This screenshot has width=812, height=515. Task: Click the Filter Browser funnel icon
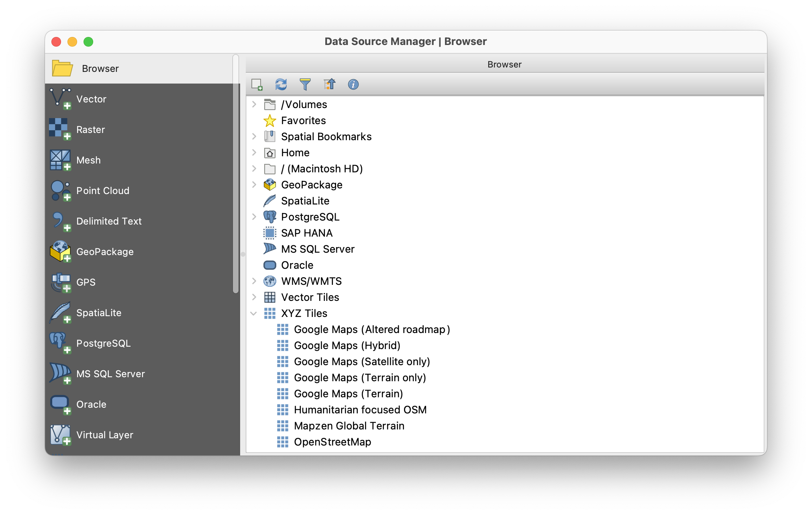tap(305, 84)
